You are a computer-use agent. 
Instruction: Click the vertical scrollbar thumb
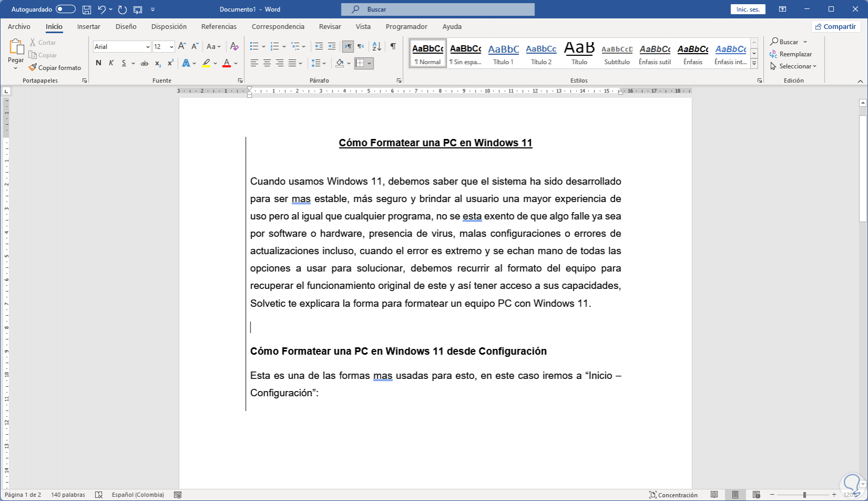(863, 168)
